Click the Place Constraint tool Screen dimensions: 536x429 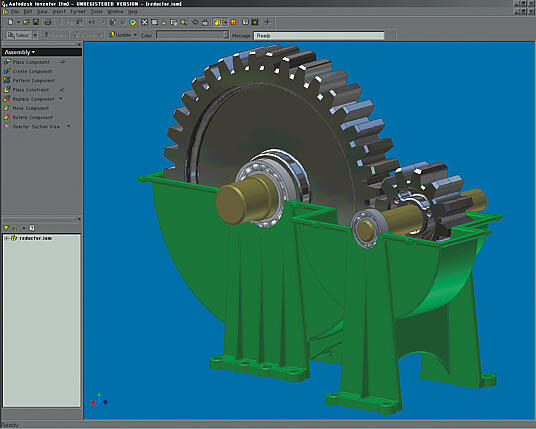27,90
